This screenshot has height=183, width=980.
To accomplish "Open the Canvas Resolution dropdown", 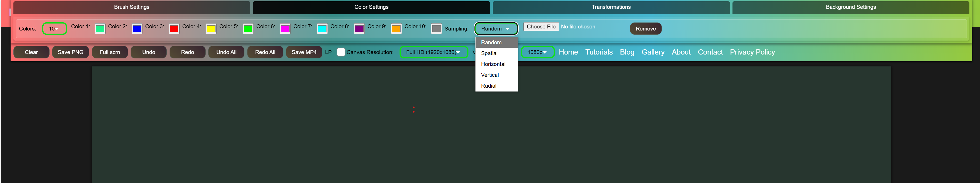I will pos(434,52).
